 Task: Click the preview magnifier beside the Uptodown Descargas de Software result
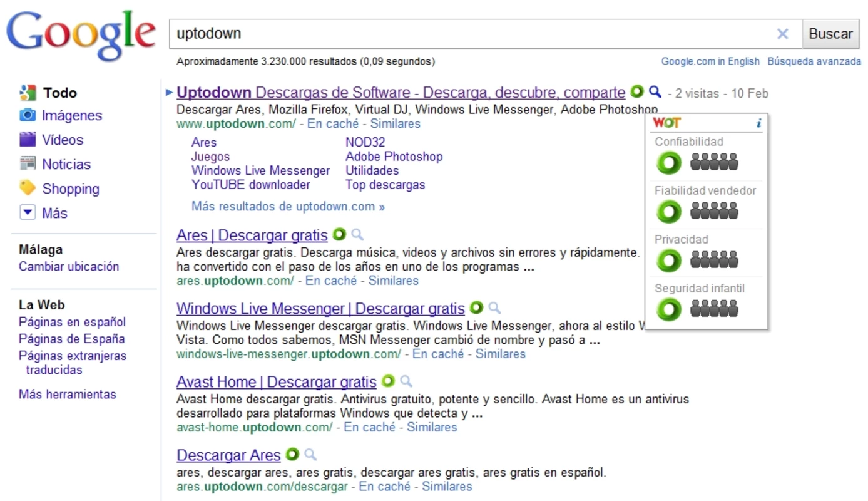655,92
